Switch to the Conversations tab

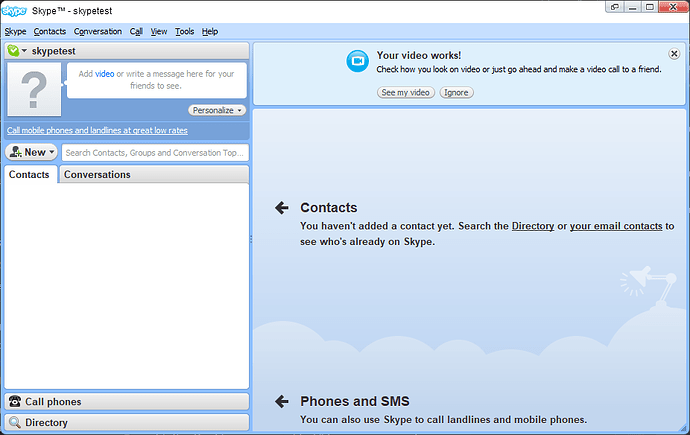pyautogui.click(x=154, y=175)
